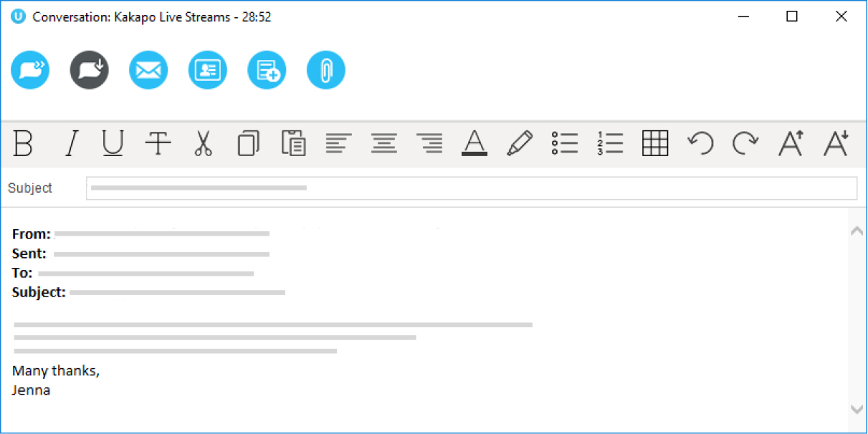The height and width of the screenshot is (434, 868).
Task: Click the forward conversation chat icon
Action: click(x=30, y=70)
